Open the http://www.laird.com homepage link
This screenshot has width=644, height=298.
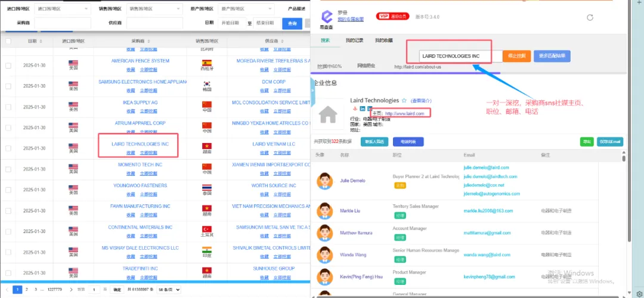coord(404,113)
